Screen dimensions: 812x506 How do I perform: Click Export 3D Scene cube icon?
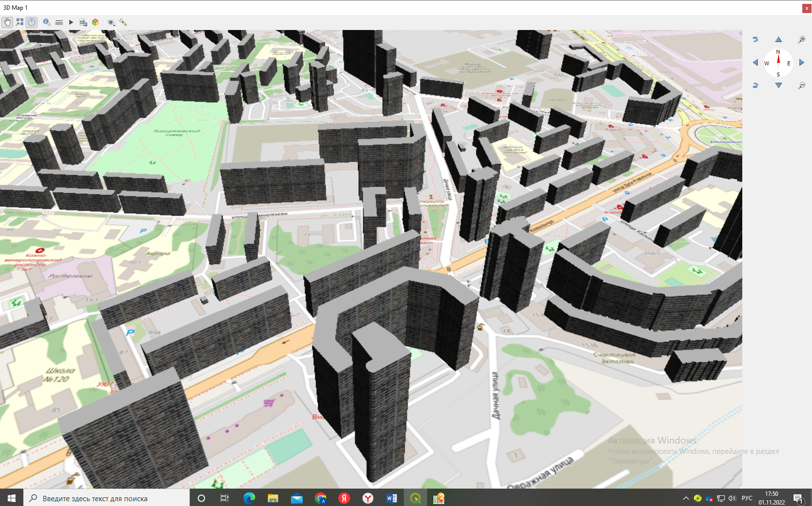click(95, 22)
